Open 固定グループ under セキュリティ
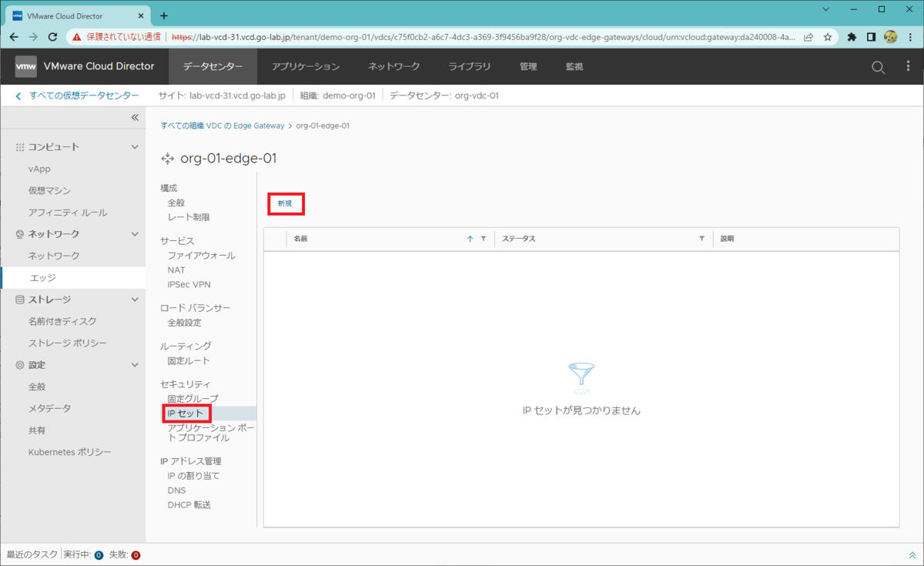Image resolution: width=924 pixels, height=566 pixels. pyautogui.click(x=193, y=398)
